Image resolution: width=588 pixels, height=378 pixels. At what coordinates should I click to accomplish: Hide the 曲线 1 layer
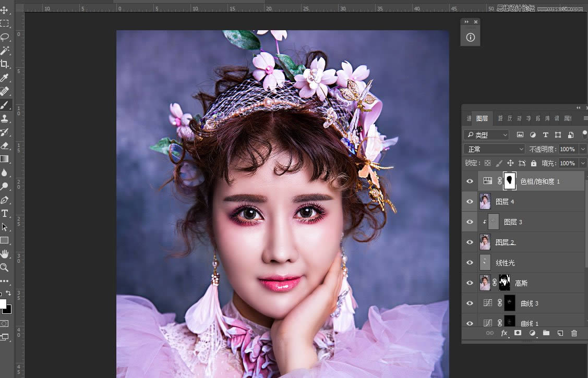[470, 323]
